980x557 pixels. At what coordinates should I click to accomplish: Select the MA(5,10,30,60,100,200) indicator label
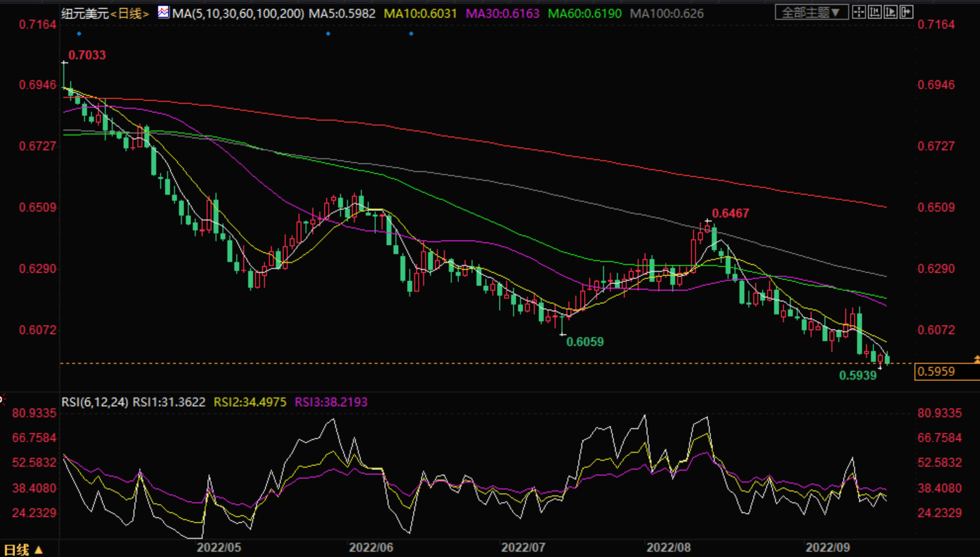click(x=238, y=13)
